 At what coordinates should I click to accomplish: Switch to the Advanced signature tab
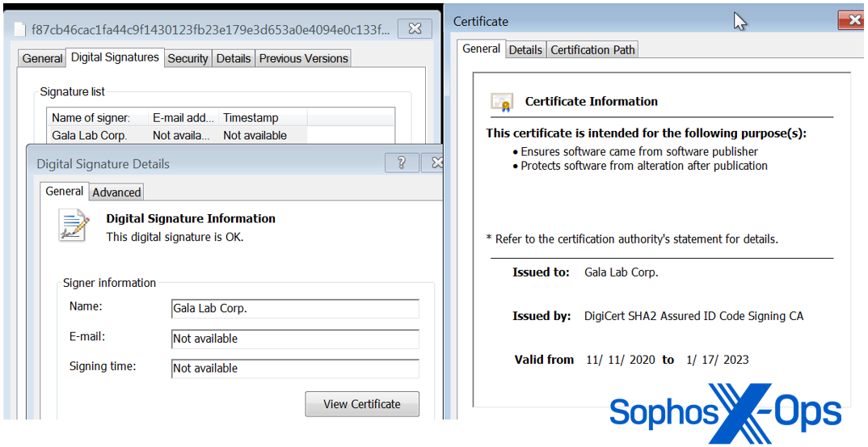point(116,192)
